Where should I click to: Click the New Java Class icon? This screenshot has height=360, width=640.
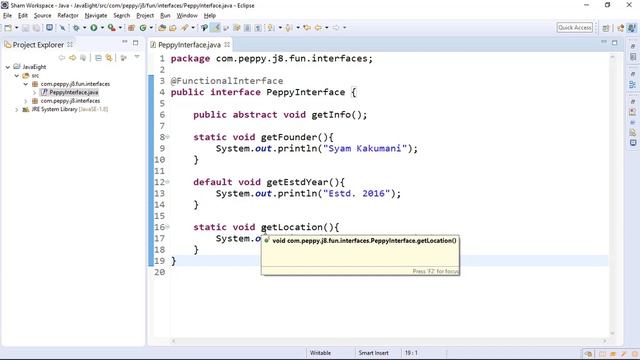[143, 28]
